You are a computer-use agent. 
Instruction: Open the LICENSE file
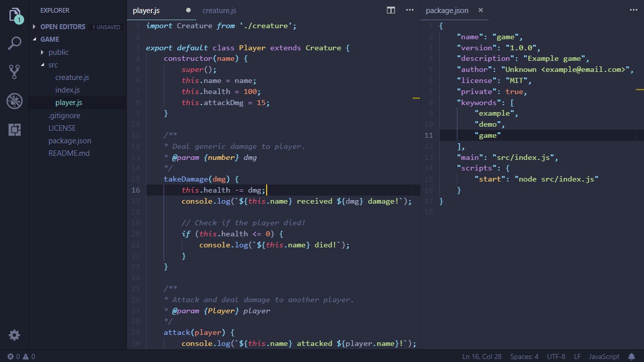tap(62, 128)
